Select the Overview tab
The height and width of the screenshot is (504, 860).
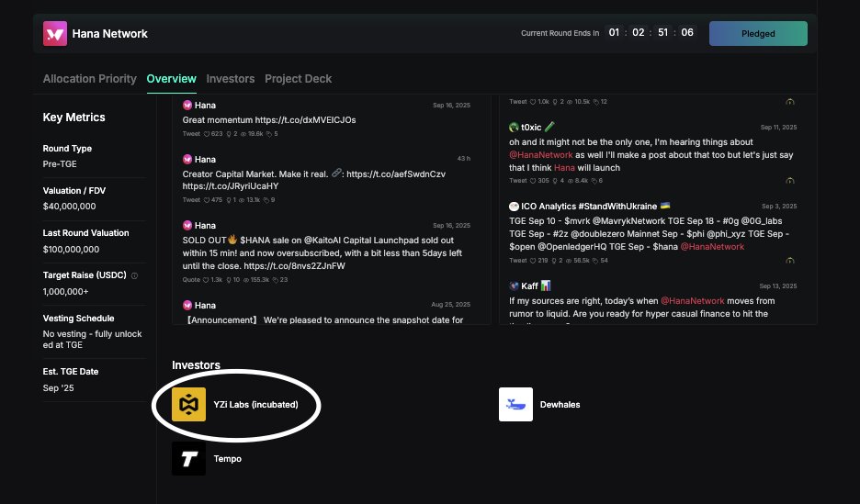click(x=171, y=79)
